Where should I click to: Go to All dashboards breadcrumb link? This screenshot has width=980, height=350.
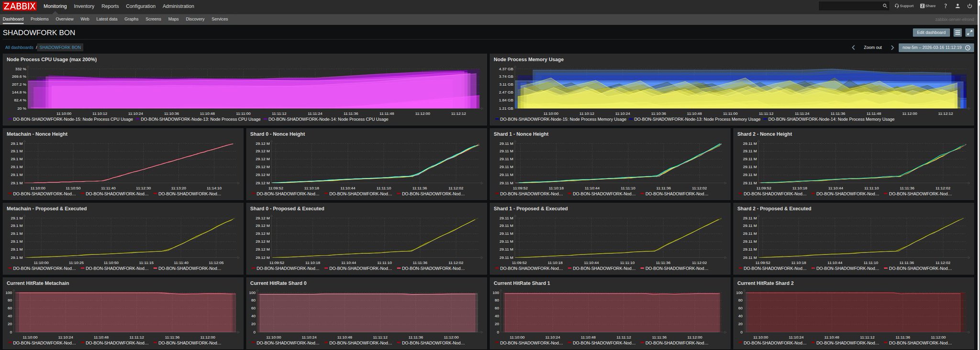[19, 48]
